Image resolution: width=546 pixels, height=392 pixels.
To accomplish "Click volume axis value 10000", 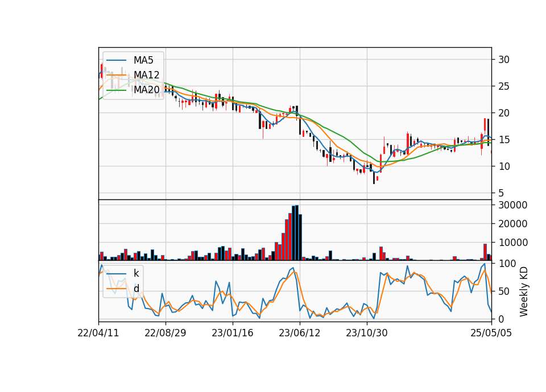I will pos(513,243).
